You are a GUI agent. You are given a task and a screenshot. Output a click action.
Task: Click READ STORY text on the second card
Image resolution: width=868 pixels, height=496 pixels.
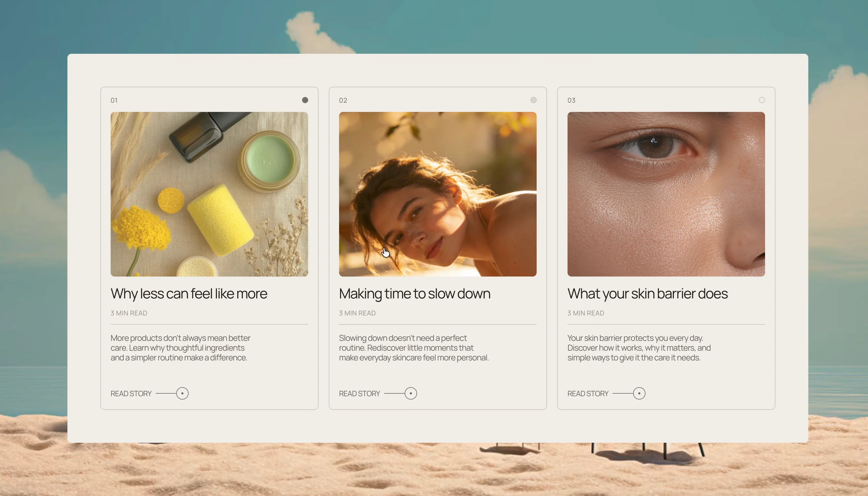[359, 394]
